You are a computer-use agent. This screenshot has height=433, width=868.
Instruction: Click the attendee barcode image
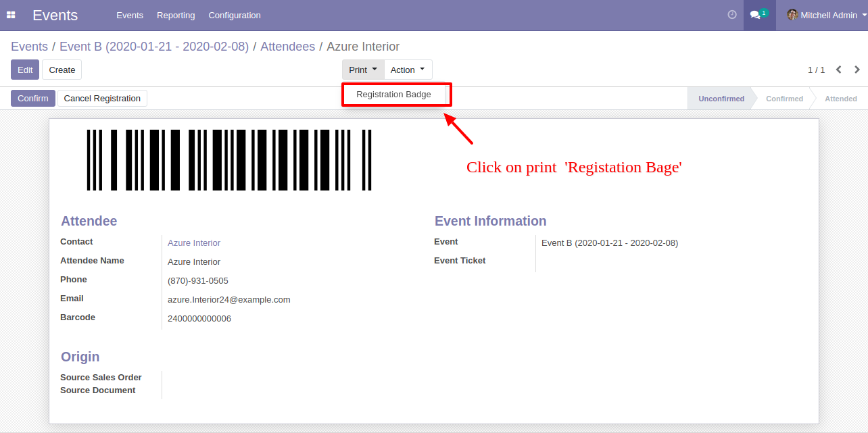(x=229, y=160)
